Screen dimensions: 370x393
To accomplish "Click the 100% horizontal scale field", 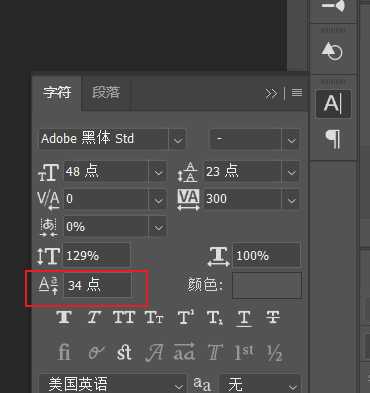I will click(x=266, y=255).
